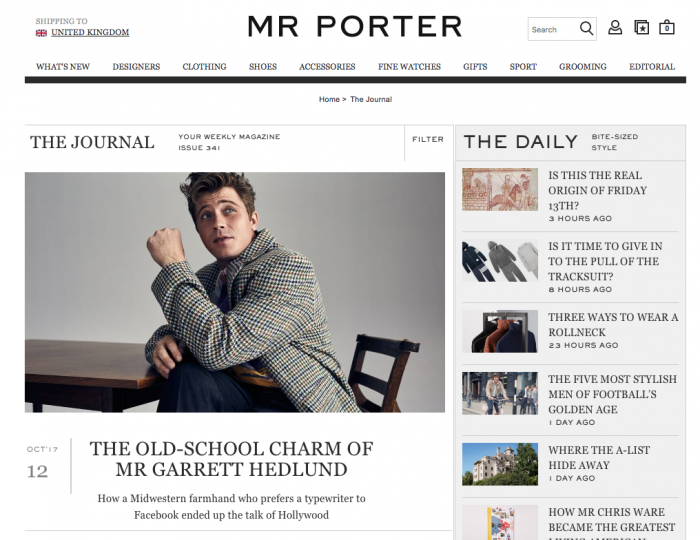Open the Filter option in The Journal
This screenshot has height=540, width=700.
428,139
